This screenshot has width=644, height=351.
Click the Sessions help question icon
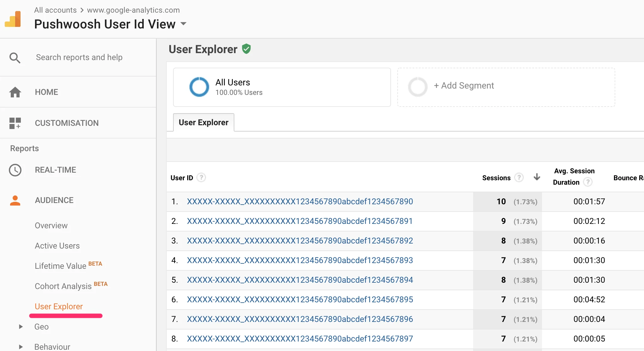tap(519, 178)
